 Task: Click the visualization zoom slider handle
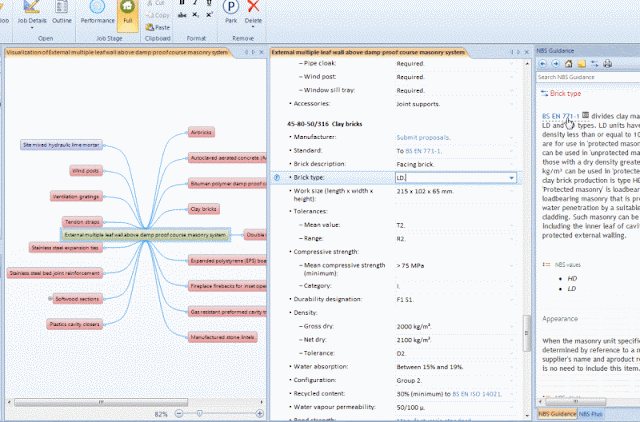[x=200, y=414]
